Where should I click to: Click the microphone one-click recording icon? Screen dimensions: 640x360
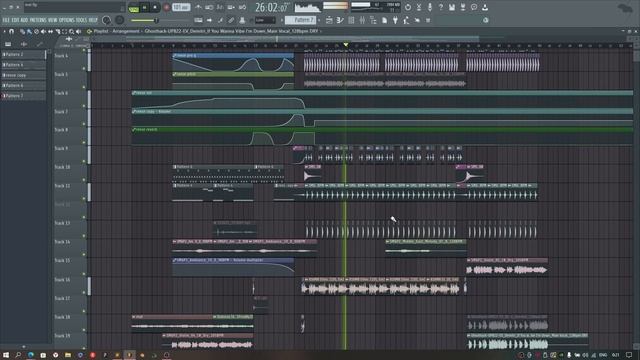tap(430, 7)
